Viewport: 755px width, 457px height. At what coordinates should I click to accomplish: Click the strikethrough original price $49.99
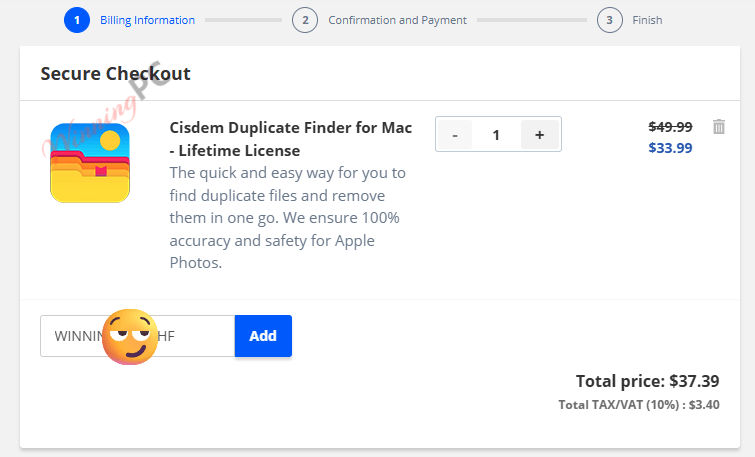pos(670,127)
